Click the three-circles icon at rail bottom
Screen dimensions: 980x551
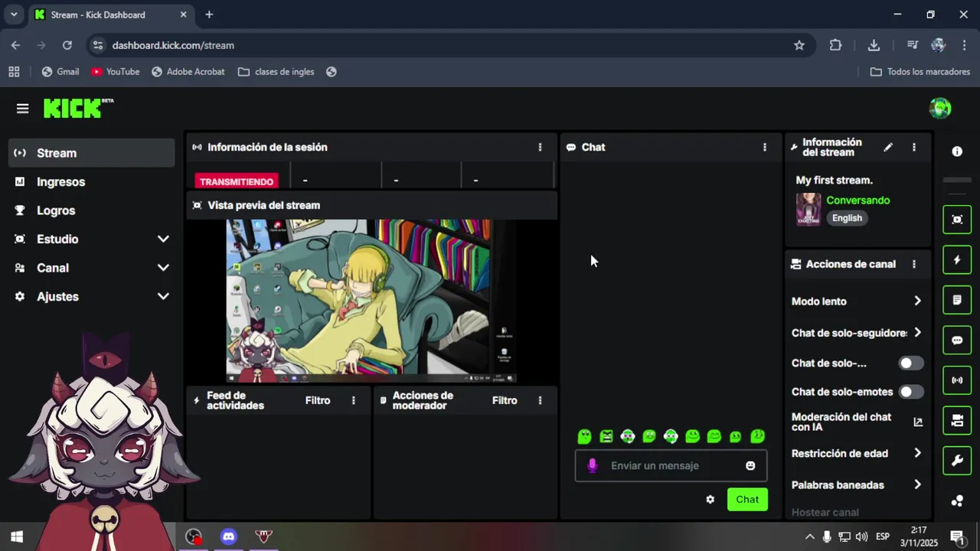point(957,501)
